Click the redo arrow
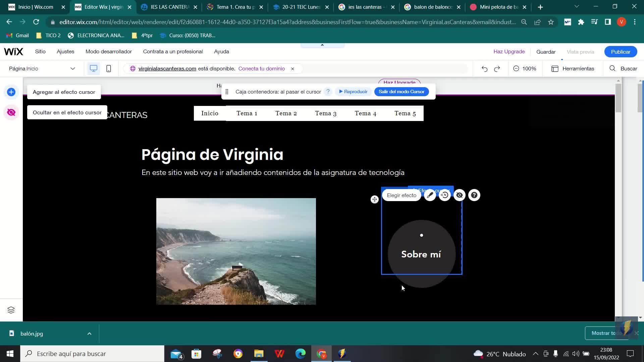 [x=497, y=69]
